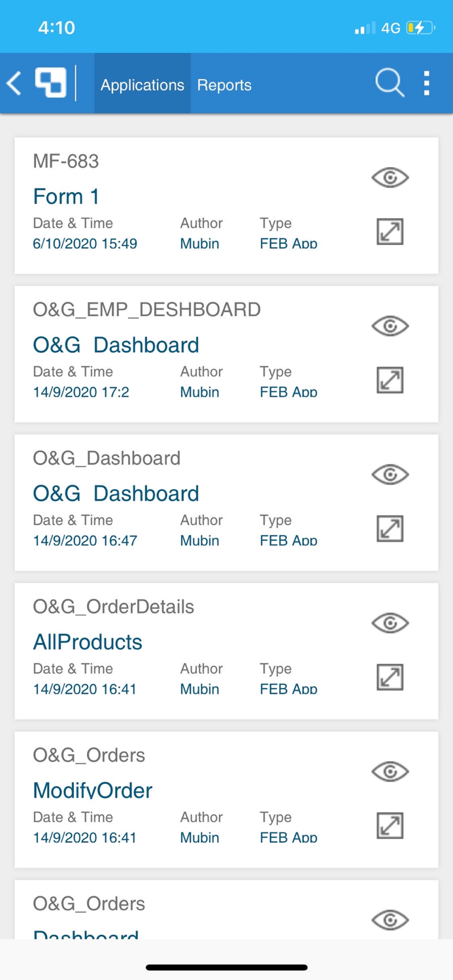Switch to the Reports tab
This screenshot has width=453, height=980.
point(224,85)
